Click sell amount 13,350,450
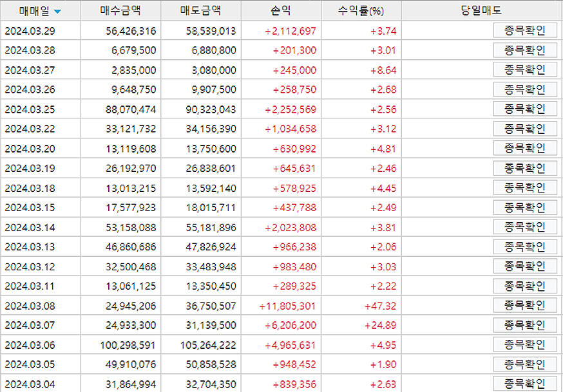Image resolution: width=563 pixels, height=392 pixels. 211,286
